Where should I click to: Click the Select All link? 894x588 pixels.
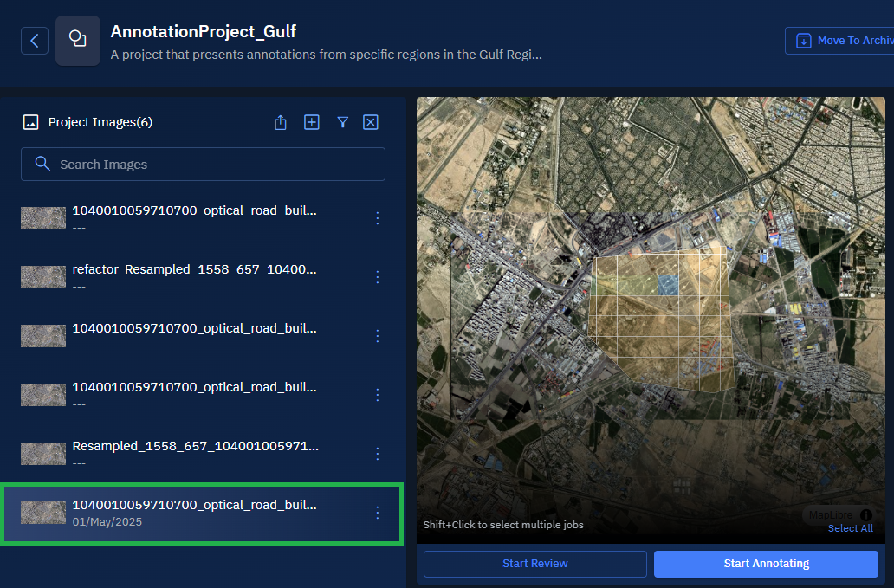[x=850, y=528]
